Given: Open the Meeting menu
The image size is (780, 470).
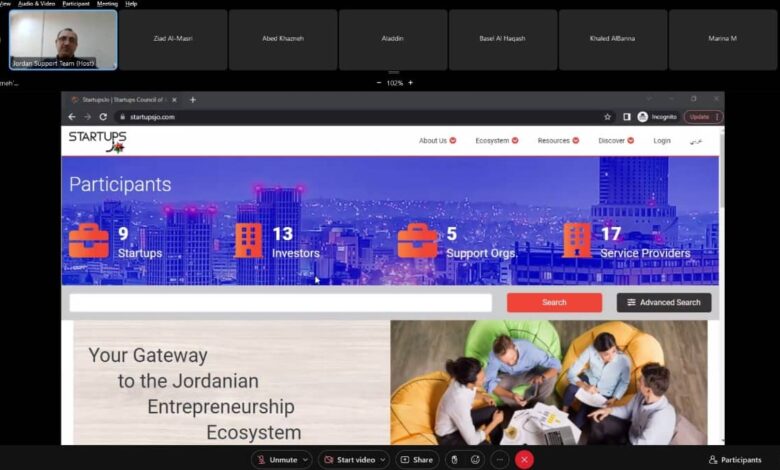Looking at the screenshot, I should (106, 4).
